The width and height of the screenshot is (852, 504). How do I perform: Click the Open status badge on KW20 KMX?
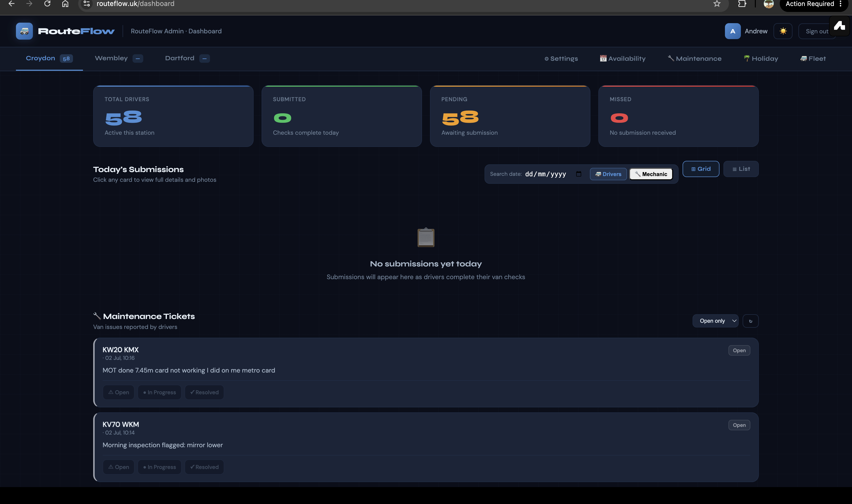coord(739,350)
